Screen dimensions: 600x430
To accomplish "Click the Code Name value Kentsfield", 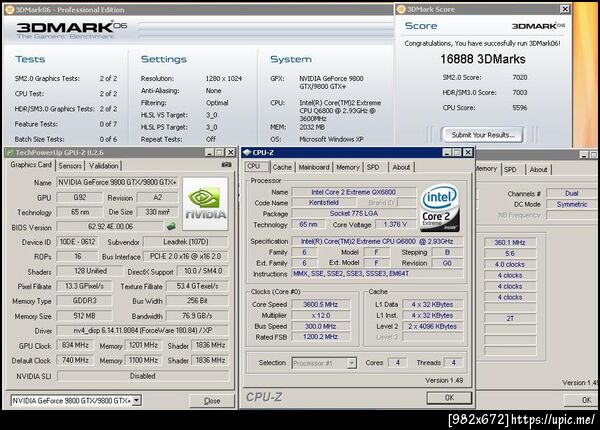I will click(x=324, y=202).
